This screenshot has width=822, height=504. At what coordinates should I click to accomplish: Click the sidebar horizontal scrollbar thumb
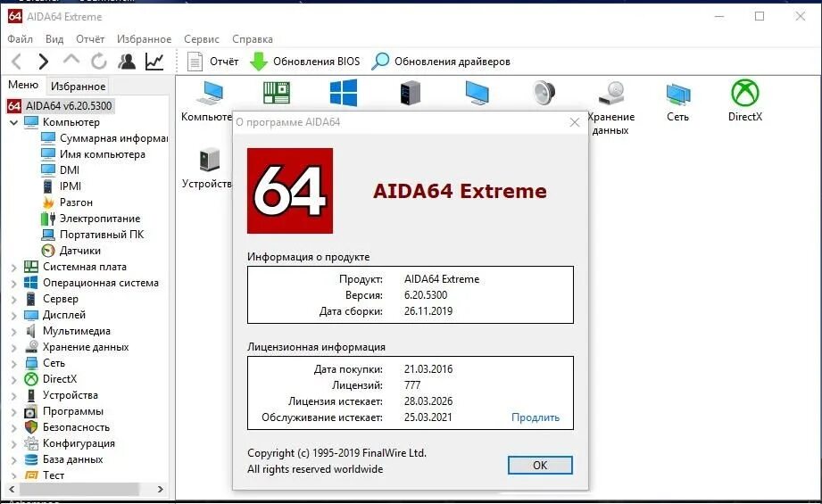pyautogui.click(x=79, y=490)
